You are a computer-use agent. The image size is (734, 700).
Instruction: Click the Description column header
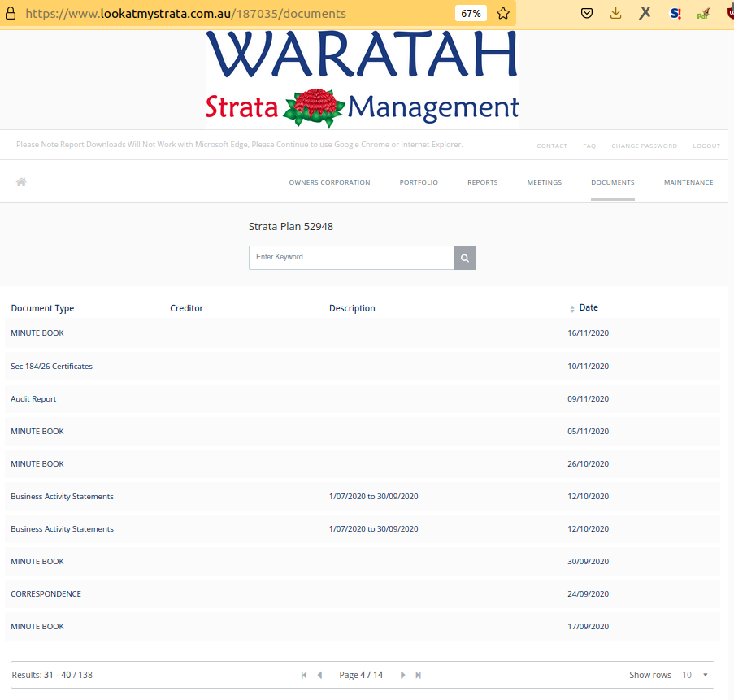(x=352, y=308)
